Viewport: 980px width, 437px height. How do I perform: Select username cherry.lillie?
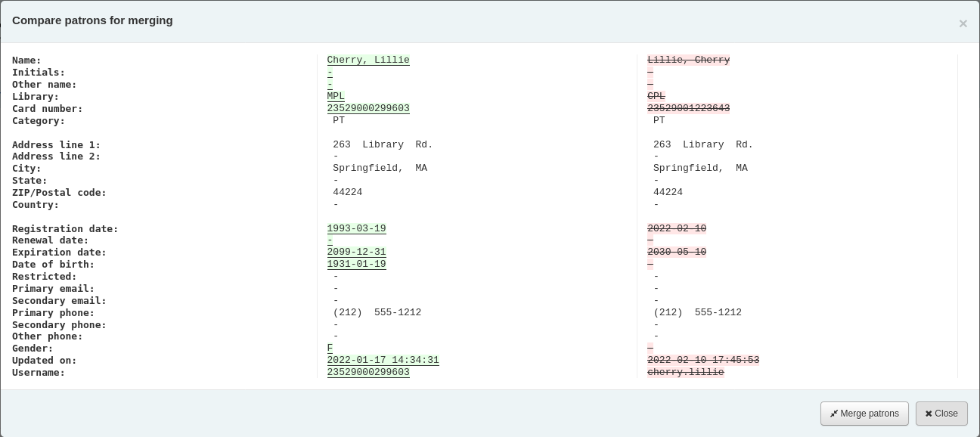[x=685, y=372]
